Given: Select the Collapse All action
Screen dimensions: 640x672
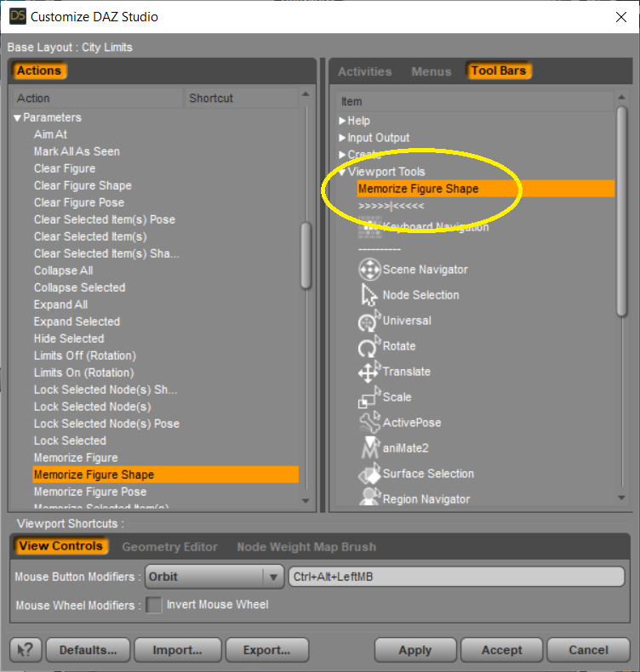Looking at the screenshot, I should [64, 271].
